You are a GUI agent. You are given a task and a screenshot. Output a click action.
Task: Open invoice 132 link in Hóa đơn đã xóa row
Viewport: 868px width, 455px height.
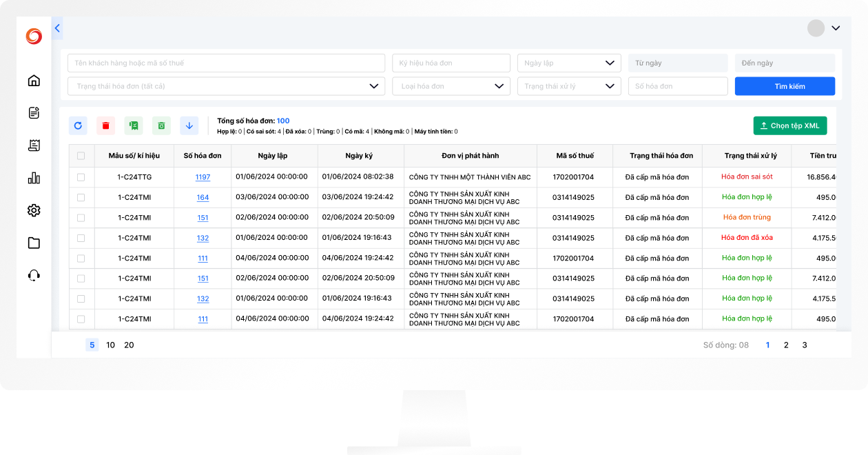click(x=203, y=238)
